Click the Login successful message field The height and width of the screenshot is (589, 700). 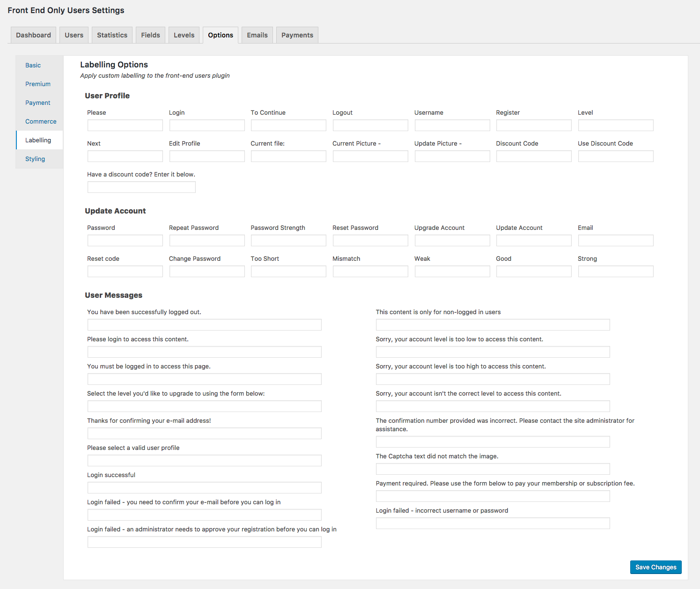[204, 487]
